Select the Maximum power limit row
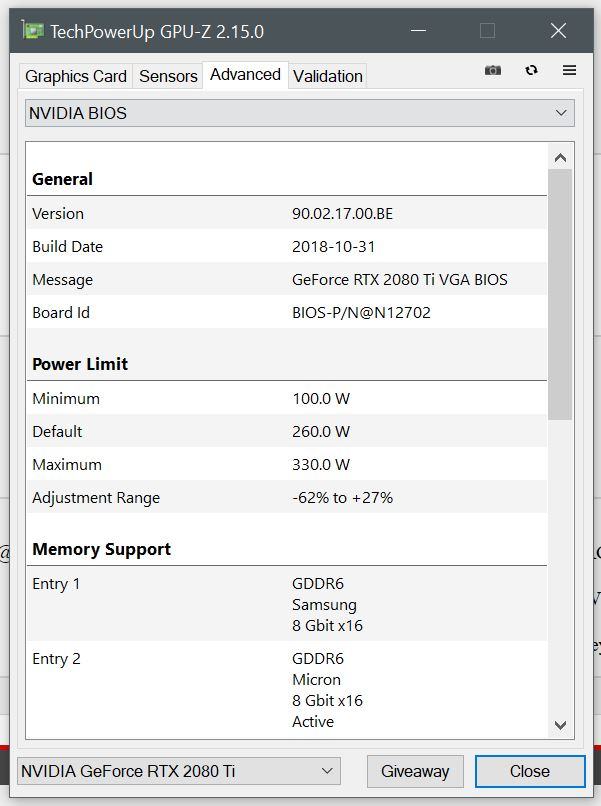 (288, 464)
